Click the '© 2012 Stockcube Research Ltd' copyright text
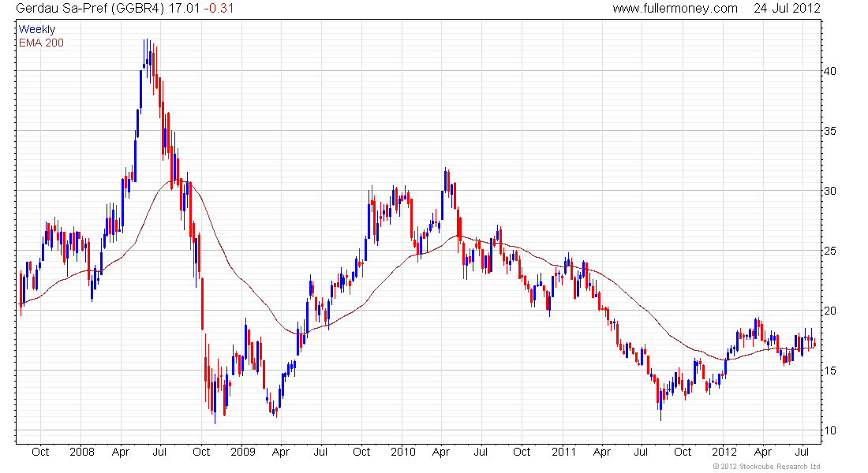The image size is (868, 473). [766, 467]
